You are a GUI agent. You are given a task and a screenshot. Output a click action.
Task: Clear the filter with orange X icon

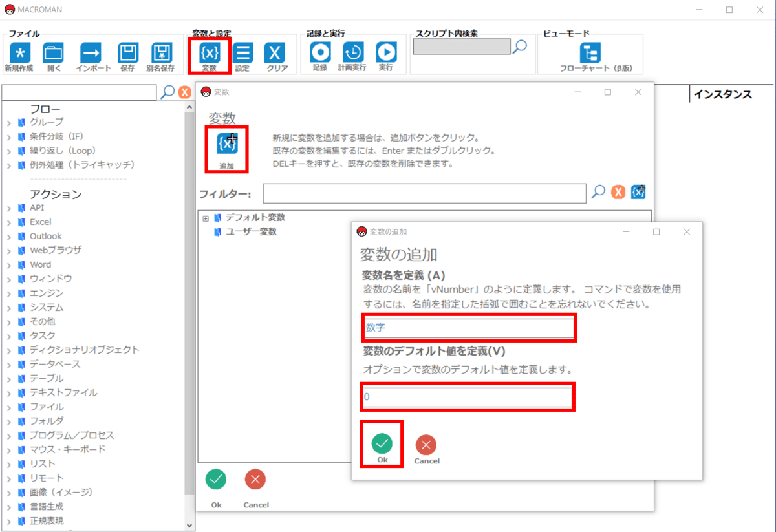click(x=618, y=192)
